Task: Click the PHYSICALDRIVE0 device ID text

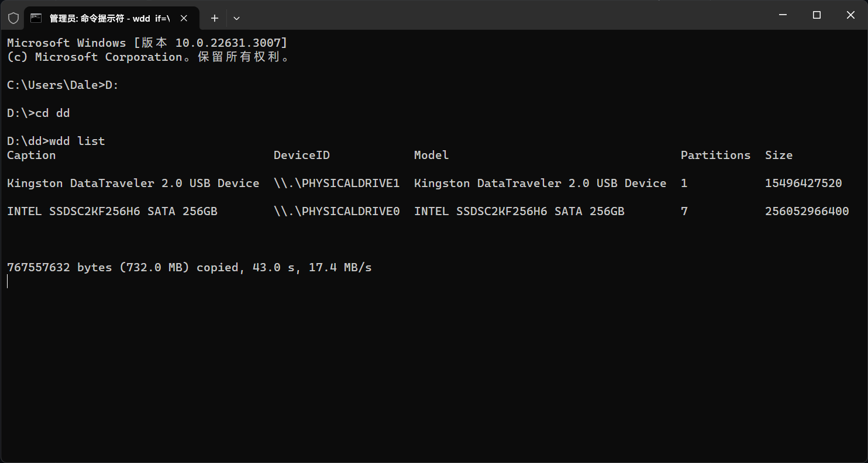Action: coord(337,211)
